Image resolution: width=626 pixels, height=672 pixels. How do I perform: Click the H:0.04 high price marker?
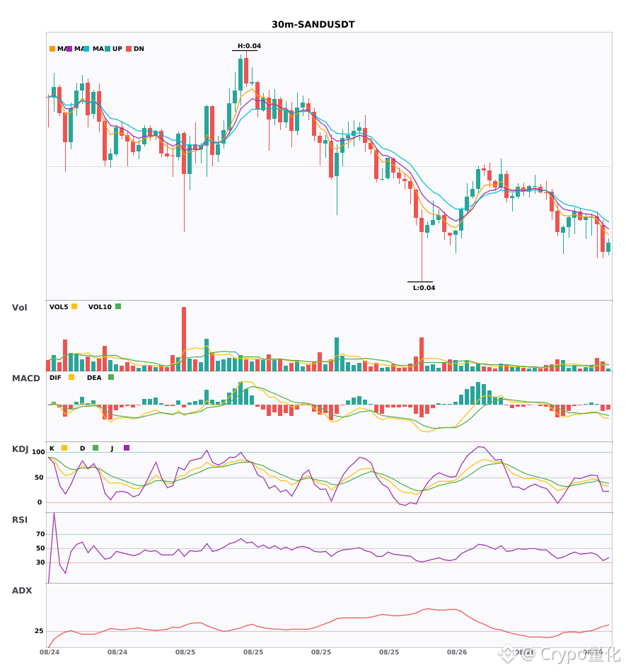point(250,46)
